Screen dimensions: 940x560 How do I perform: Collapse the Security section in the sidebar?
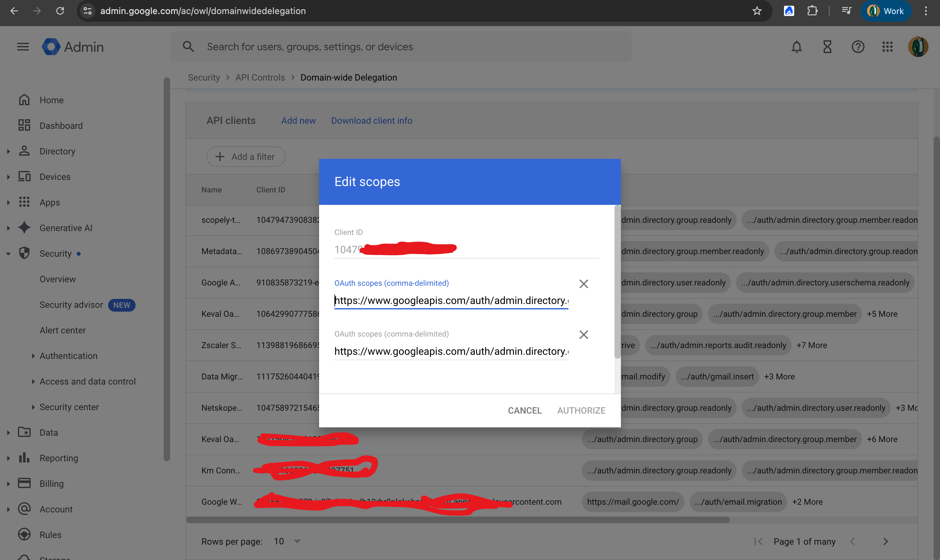[8, 254]
